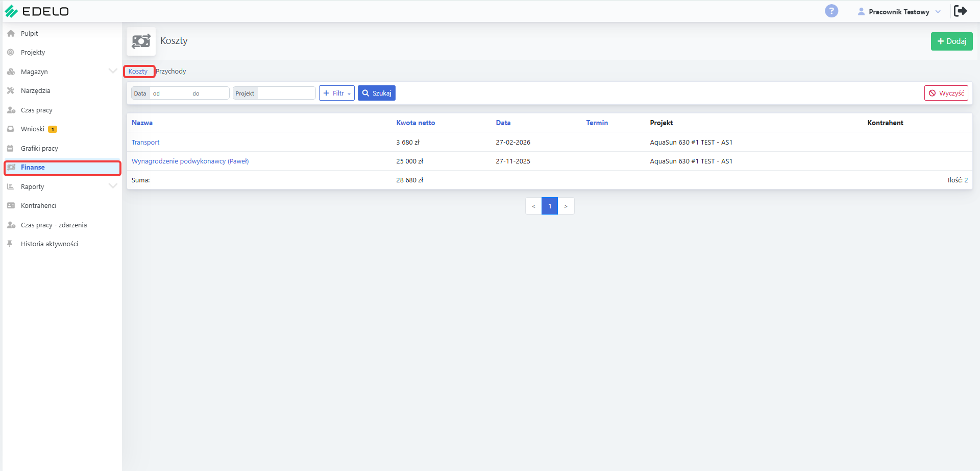The image size is (980, 471).
Task: Expand the Magazyn submenu chevron
Action: pyautogui.click(x=113, y=71)
